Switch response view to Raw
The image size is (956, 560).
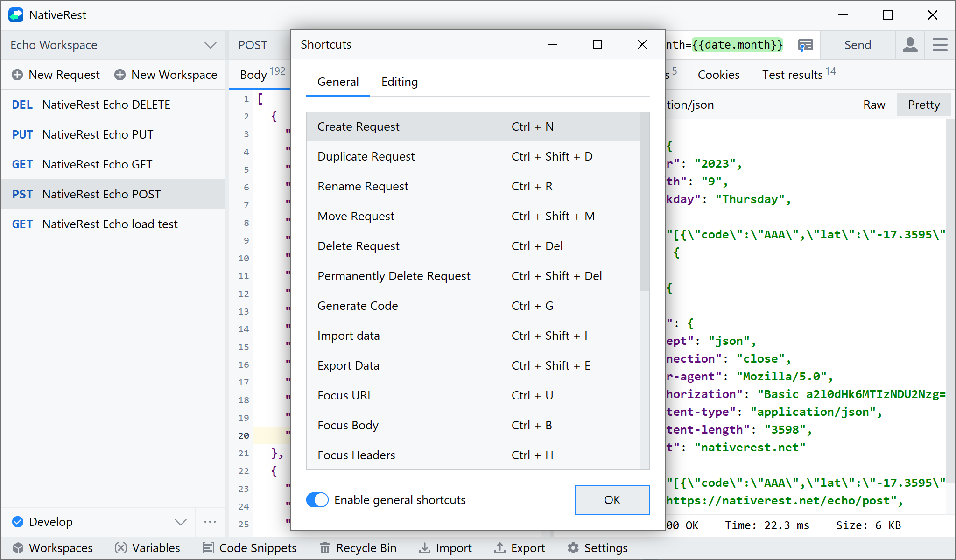pos(874,105)
